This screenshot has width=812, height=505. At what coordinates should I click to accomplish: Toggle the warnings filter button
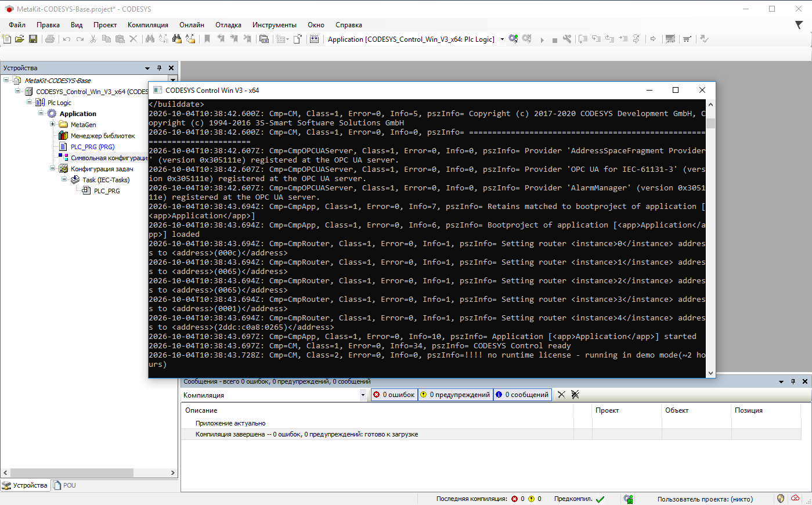click(456, 395)
